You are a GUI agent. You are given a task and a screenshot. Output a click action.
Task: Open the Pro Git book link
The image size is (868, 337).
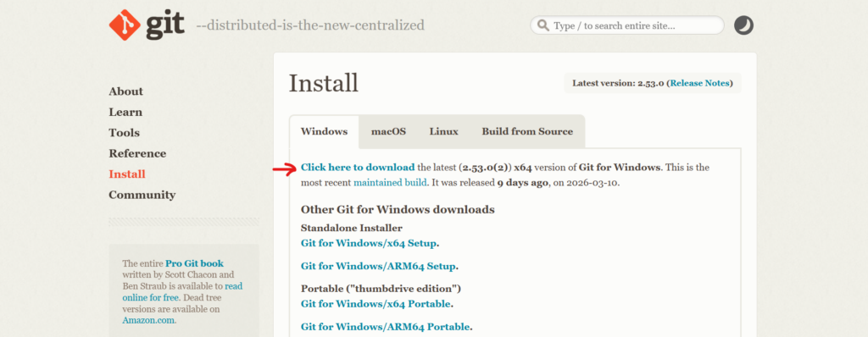(x=194, y=263)
